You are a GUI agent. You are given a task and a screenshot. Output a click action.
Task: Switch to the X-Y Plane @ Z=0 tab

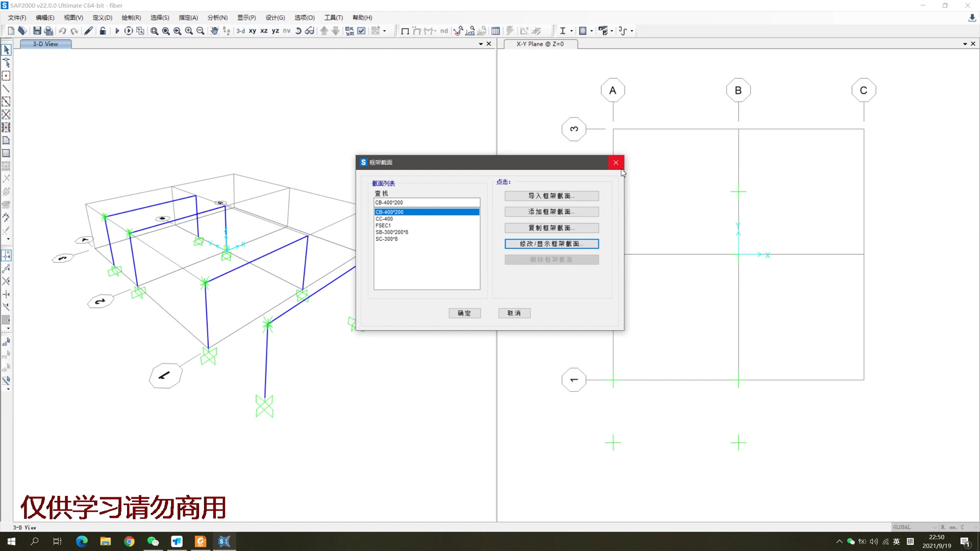pyautogui.click(x=540, y=44)
